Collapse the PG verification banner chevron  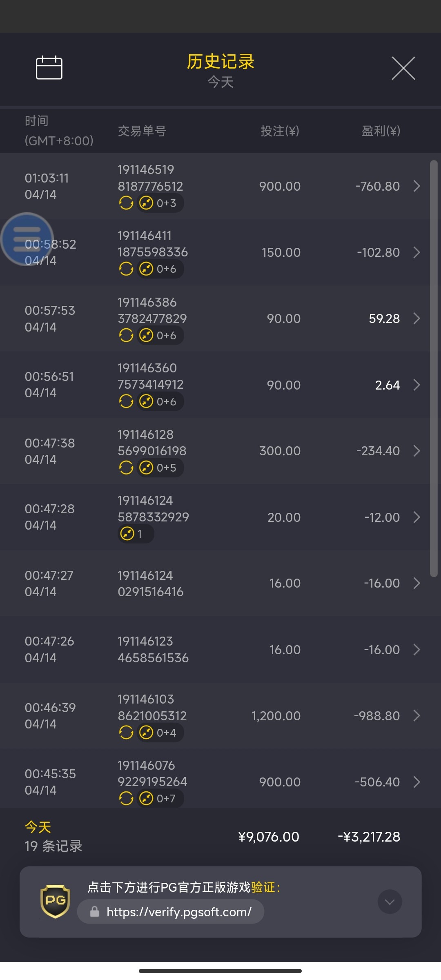390,902
